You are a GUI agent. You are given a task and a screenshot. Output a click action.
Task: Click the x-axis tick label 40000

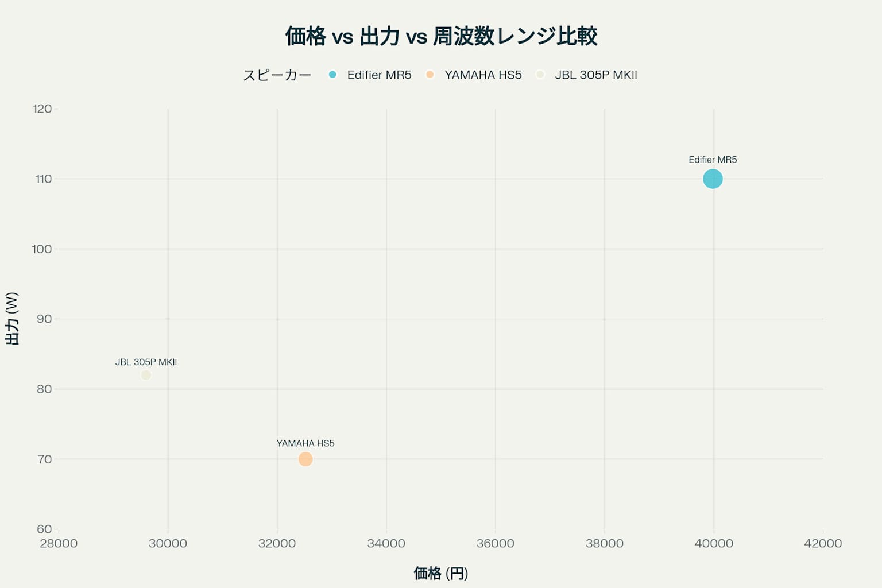714,543
